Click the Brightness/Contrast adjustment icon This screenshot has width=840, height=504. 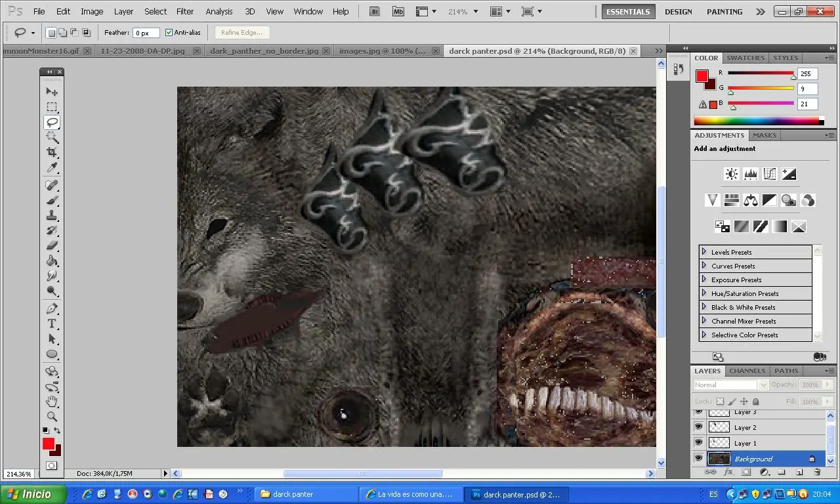[x=732, y=174]
